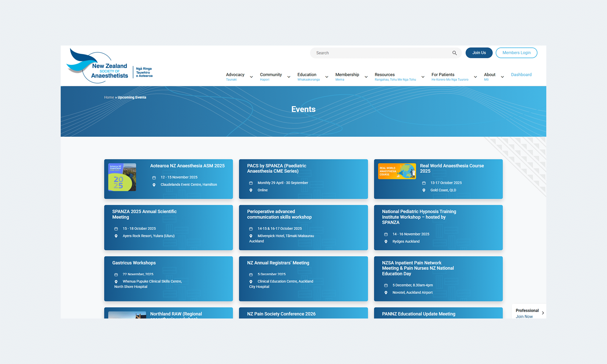Click location pin beside Gold Coast, QLD
The height and width of the screenshot is (364, 607).
424,190
